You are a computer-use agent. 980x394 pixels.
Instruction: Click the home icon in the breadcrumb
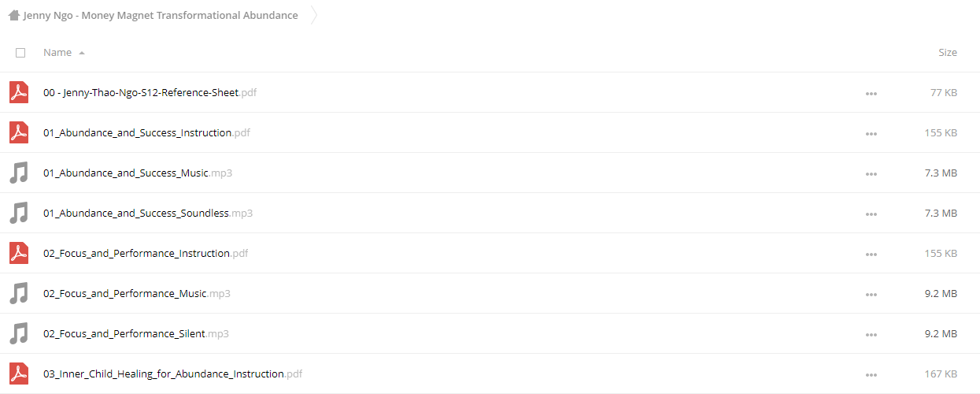point(14,15)
